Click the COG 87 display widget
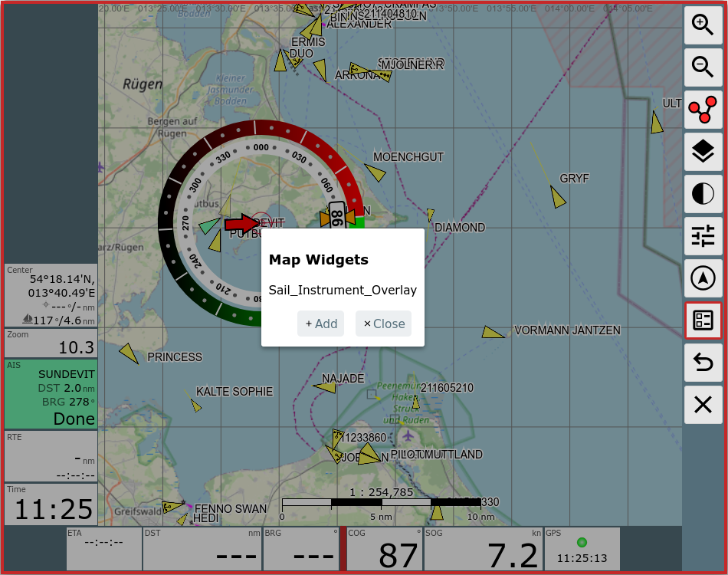This screenshot has width=728, height=575. [x=383, y=549]
